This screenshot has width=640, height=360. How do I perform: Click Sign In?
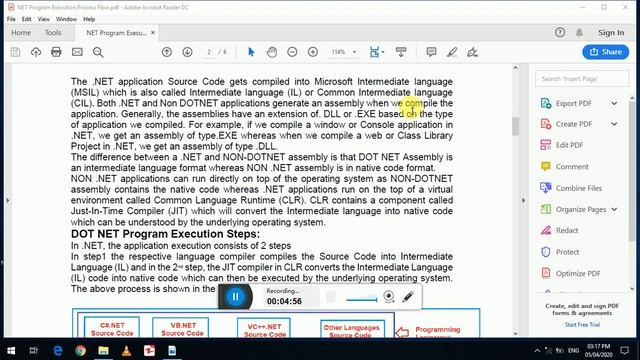[611, 33]
